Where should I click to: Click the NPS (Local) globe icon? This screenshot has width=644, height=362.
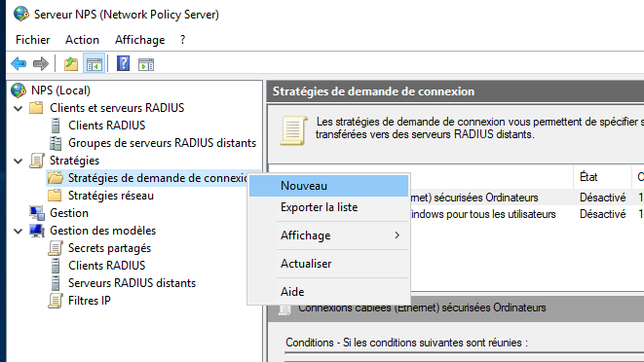click(x=19, y=90)
